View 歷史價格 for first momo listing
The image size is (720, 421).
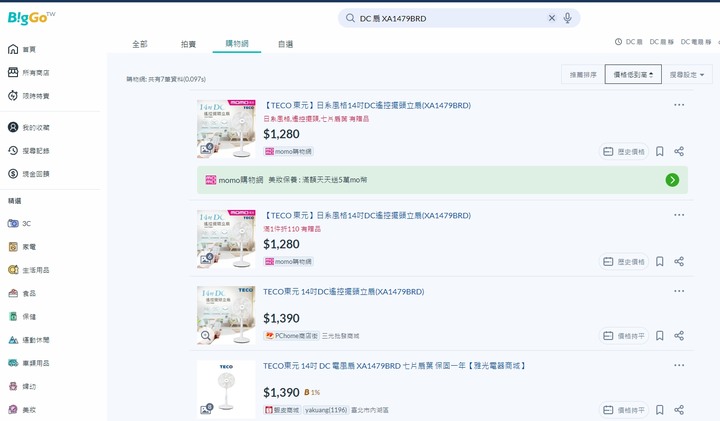point(624,151)
